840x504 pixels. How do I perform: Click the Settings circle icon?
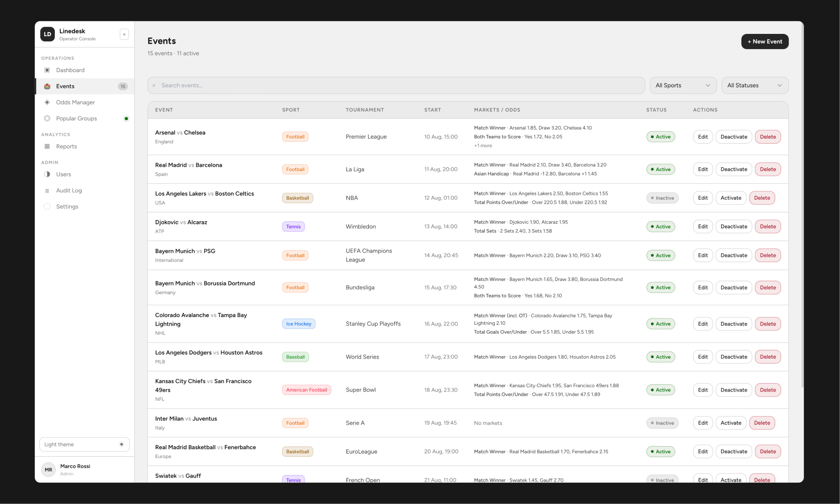click(47, 207)
